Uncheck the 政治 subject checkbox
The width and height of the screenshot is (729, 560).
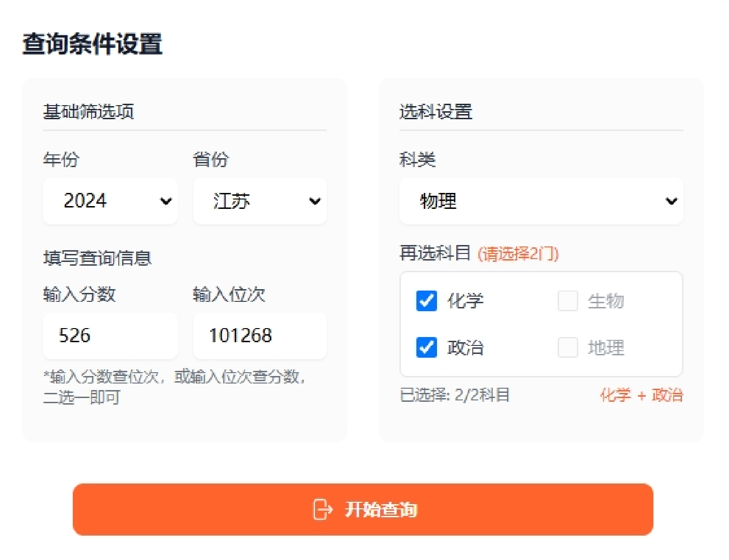(426, 347)
